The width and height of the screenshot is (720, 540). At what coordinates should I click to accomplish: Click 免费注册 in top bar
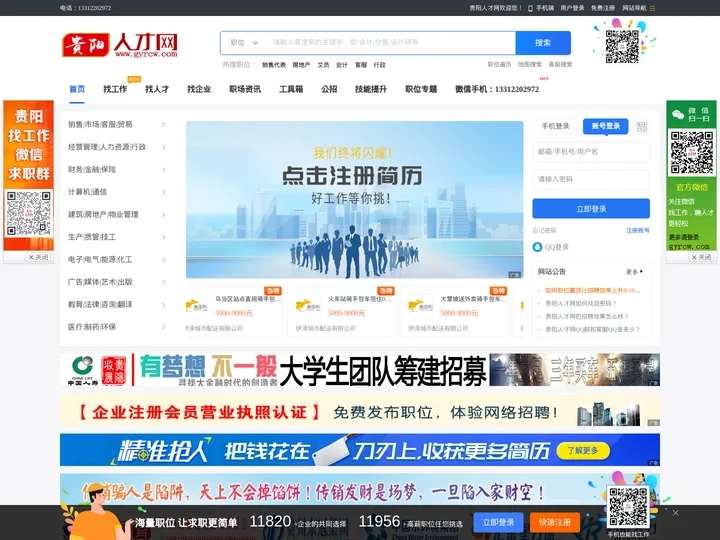tap(603, 8)
